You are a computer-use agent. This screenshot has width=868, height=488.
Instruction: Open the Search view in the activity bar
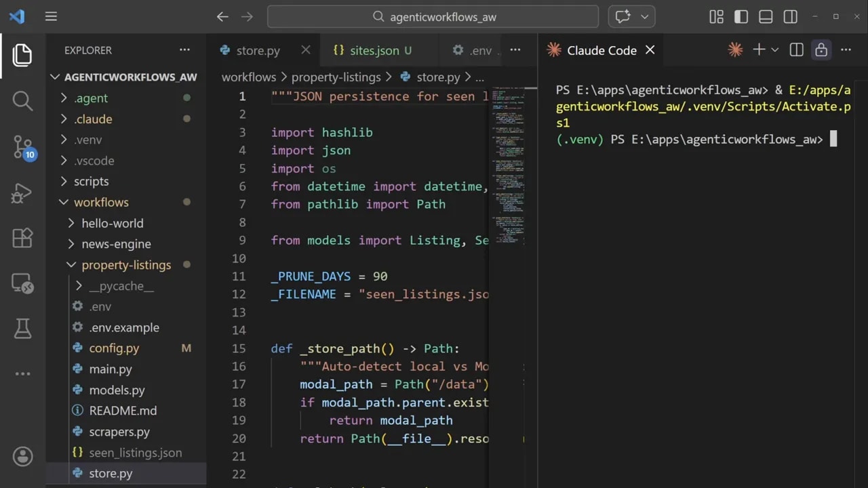(22, 100)
